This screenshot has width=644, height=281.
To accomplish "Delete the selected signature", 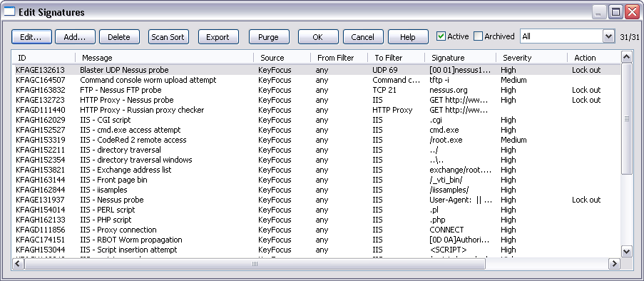I will pos(119,37).
